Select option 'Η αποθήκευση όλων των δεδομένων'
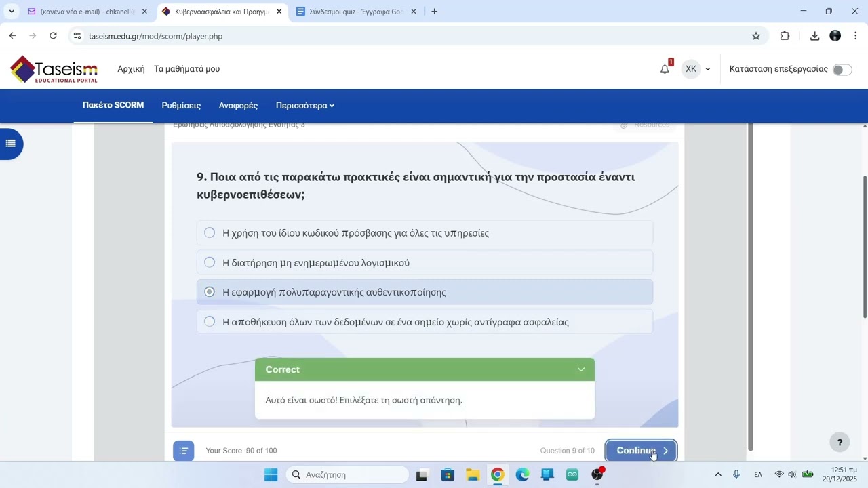 (425, 322)
